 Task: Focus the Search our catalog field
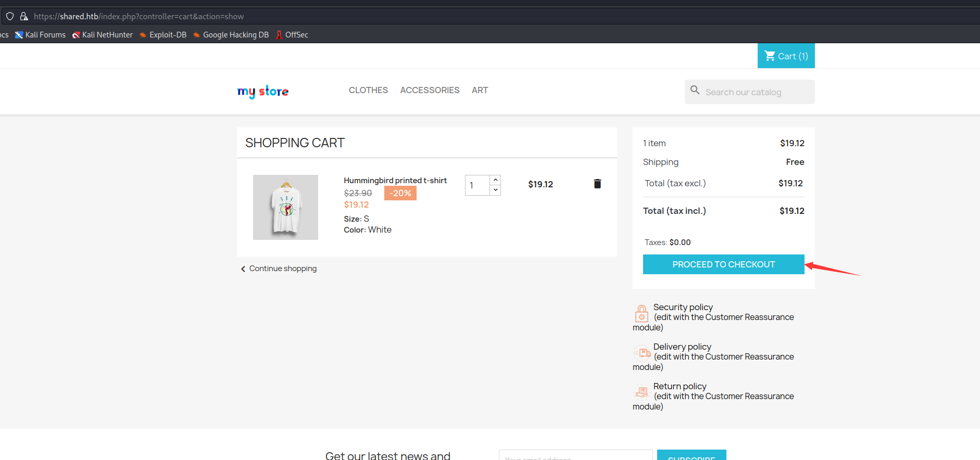(750, 92)
